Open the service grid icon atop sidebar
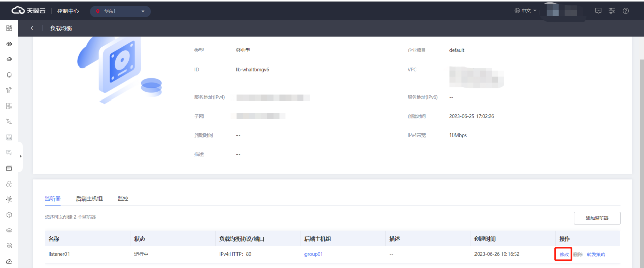Viewport: 644px width, 268px height. (9, 28)
